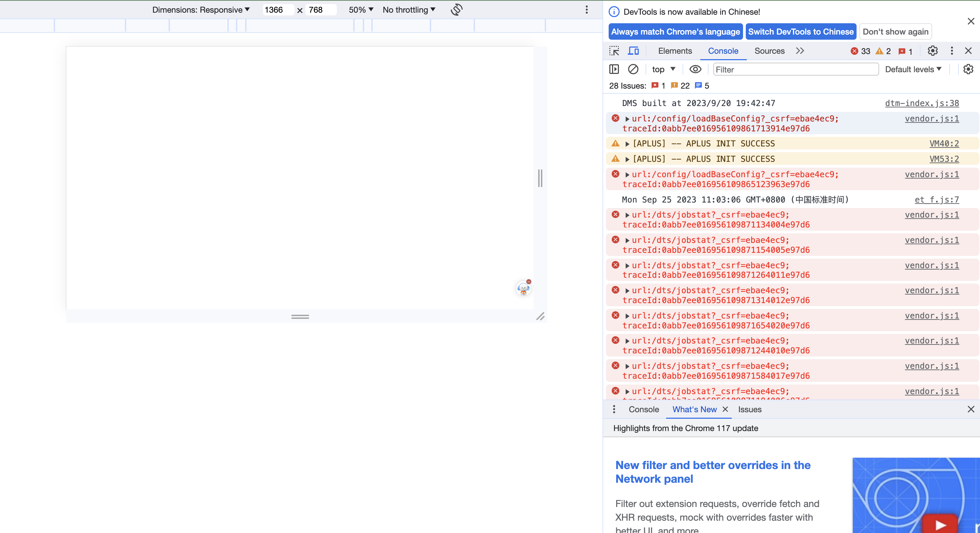Click Always match Chrome's language button
This screenshot has width=980, height=533.
(x=675, y=31)
